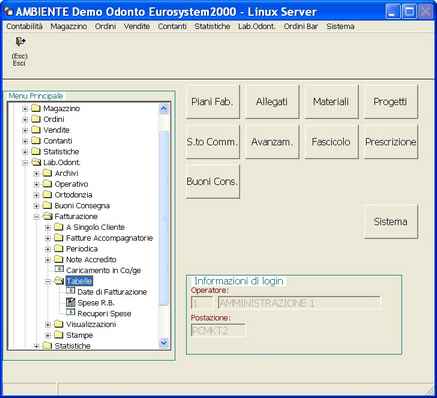Select Date di Fatturazione in the tree

coord(112,292)
